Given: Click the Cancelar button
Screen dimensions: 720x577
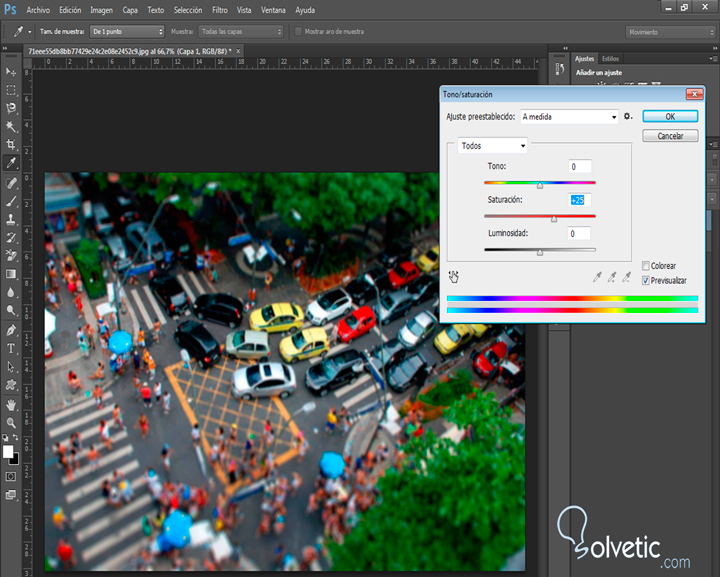Looking at the screenshot, I should pyautogui.click(x=670, y=136).
